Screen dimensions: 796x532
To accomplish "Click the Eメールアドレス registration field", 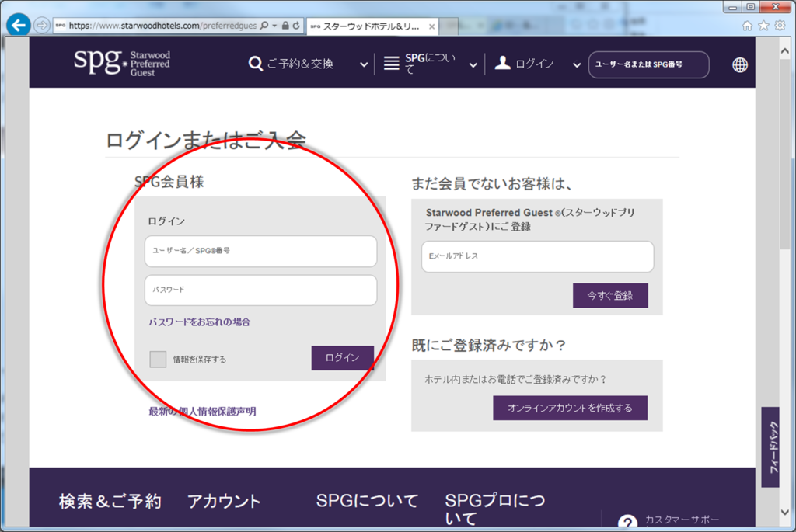I will pos(538,256).
